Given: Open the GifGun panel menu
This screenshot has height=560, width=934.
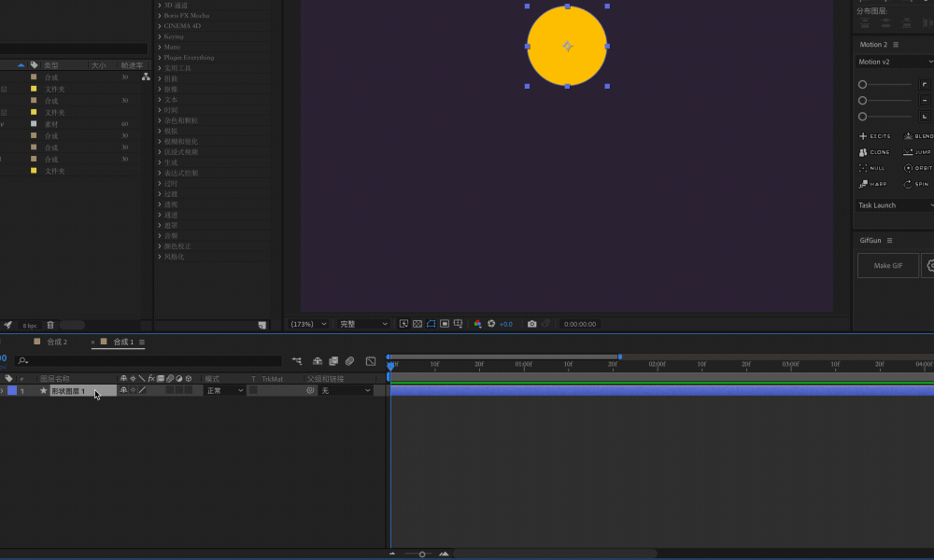Looking at the screenshot, I should (889, 241).
